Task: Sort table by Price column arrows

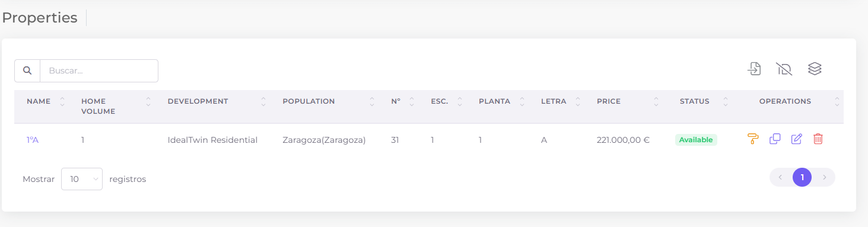Action: point(656,101)
